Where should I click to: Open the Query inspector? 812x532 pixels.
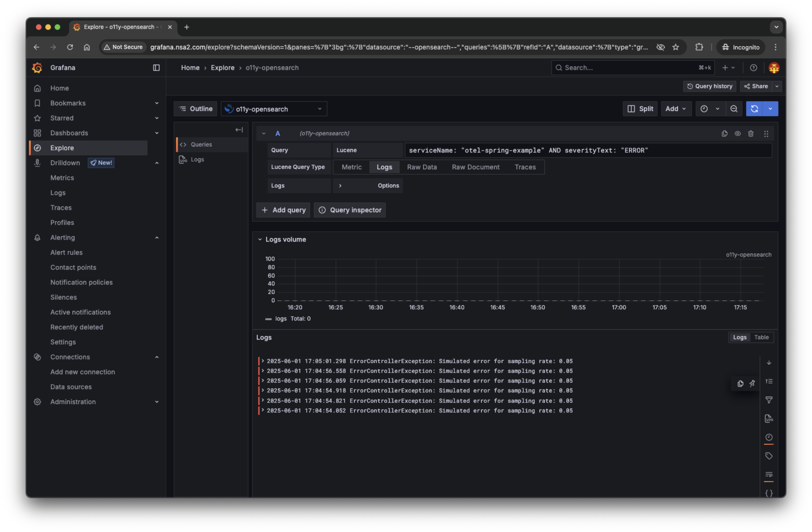point(349,210)
